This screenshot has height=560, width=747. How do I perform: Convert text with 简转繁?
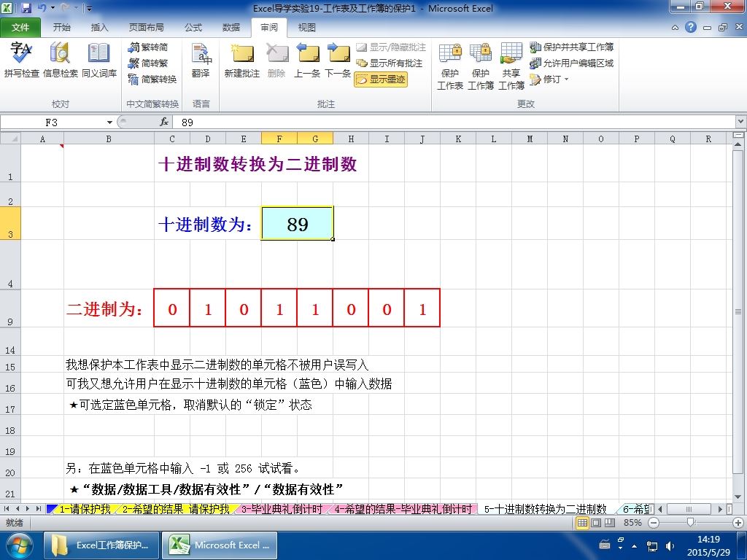click(x=148, y=63)
